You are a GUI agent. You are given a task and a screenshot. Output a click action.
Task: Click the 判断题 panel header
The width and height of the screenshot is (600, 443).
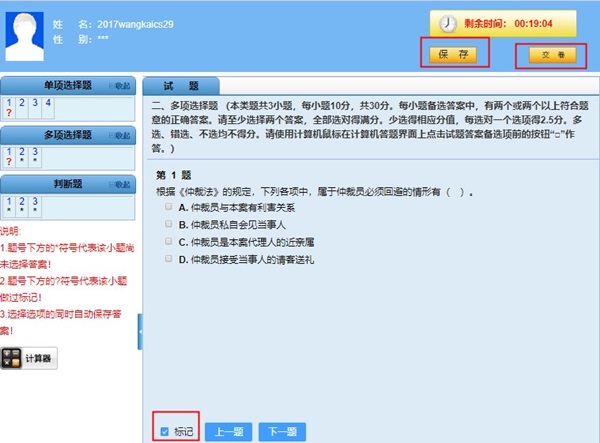click(68, 184)
